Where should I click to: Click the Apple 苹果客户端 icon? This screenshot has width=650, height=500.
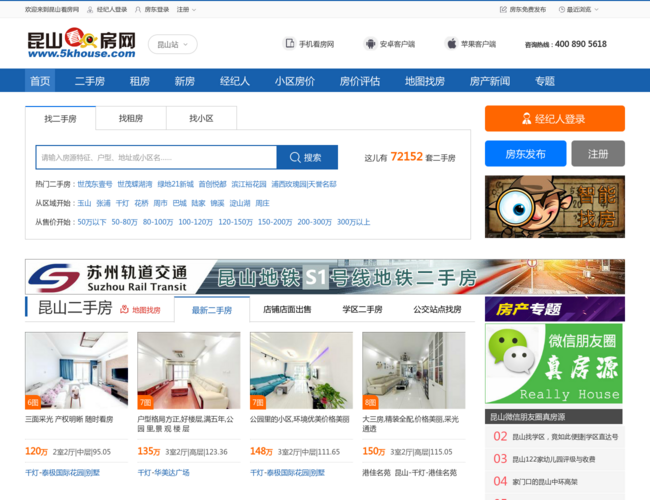(x=451, y=44)
